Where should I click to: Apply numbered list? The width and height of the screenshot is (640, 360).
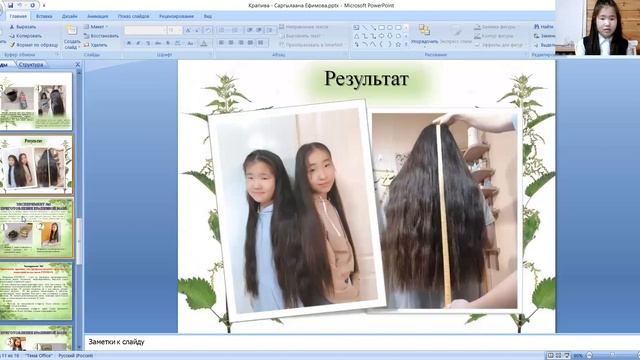click(x=236, y=30)
